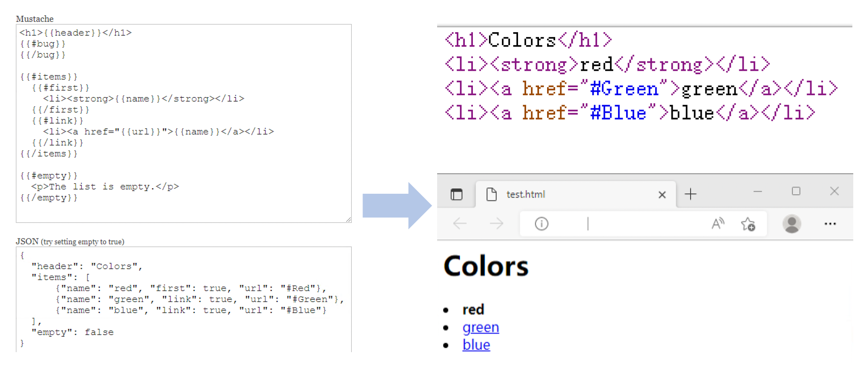Follow the blue link

(x=476, y=345)
